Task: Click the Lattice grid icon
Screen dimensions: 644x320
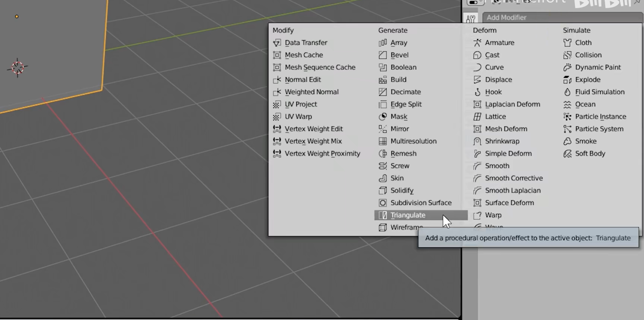Action: (x=477, y=116)
